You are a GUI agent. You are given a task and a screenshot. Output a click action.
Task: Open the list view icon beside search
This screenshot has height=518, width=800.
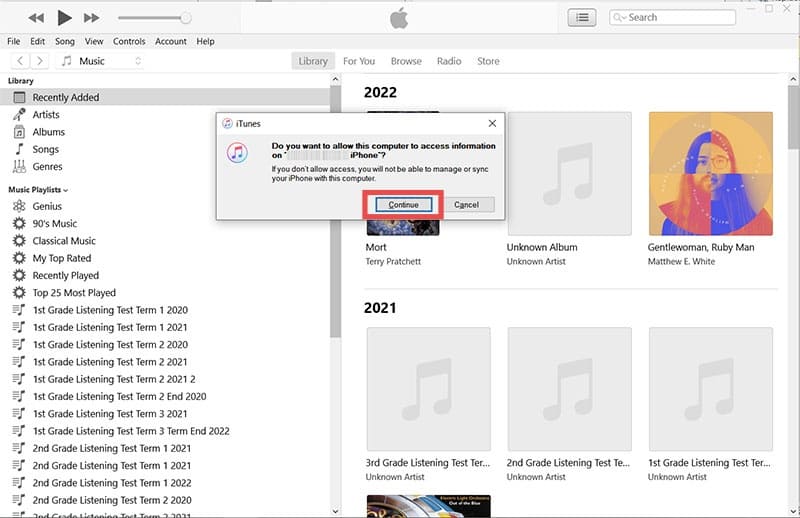coord(581,17)
